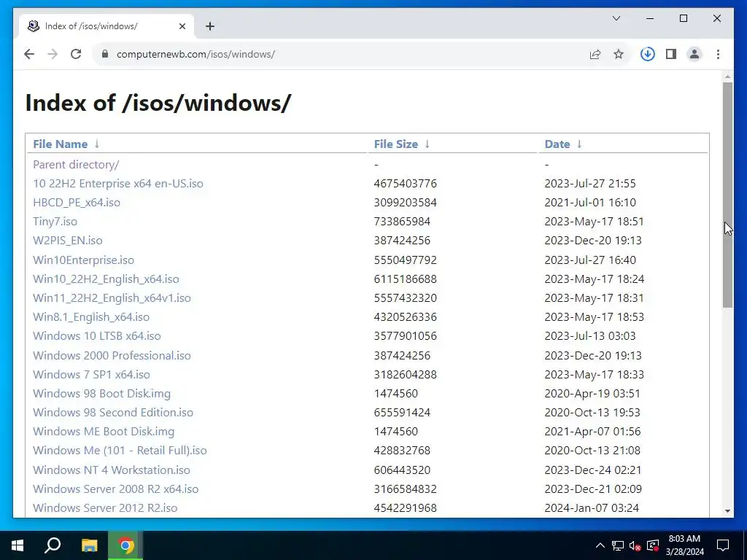Click the sort arrow next to Date
The width and height of the screenshot is (747, 560).
coord(578,144)
